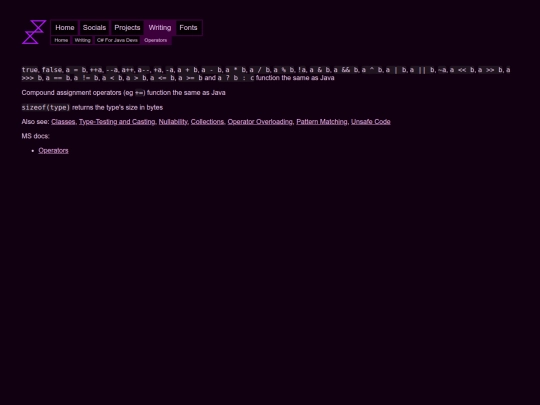Click the 'true' code keyword

pos(30,70)
